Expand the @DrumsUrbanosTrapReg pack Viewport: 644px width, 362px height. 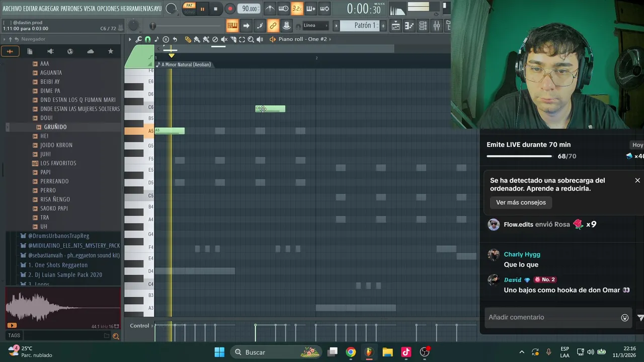pos(58,236)
